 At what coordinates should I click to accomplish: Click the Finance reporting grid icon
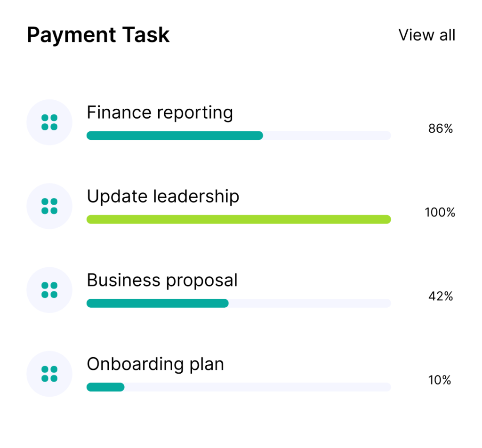click(49, 122)
